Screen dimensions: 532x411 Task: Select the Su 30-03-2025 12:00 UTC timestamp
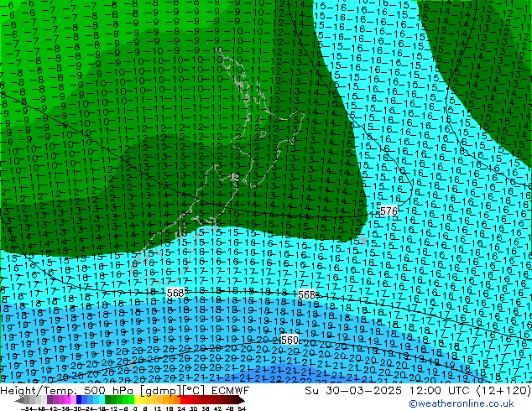click(x=389, y=391)
